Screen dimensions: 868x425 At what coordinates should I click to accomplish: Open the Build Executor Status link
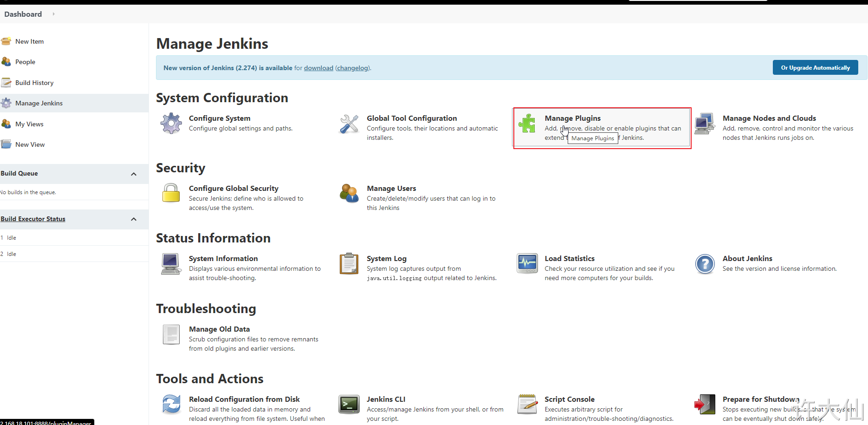tap(33, 219)
